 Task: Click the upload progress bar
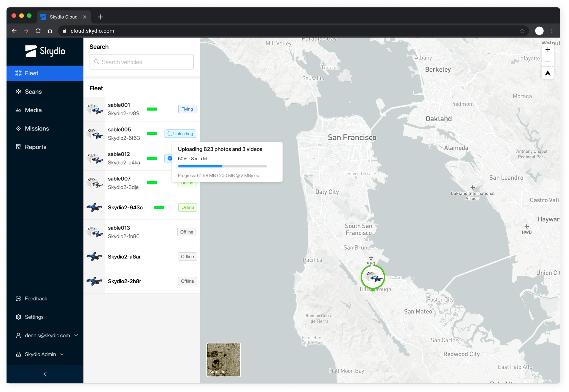pyautogui.click(x=222, y=166)
